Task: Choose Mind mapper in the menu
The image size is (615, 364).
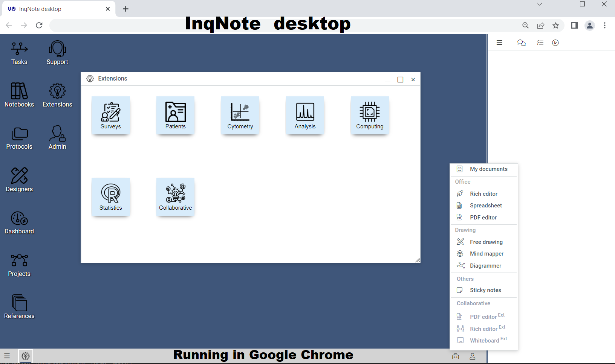Action: [x=484, y=254]
